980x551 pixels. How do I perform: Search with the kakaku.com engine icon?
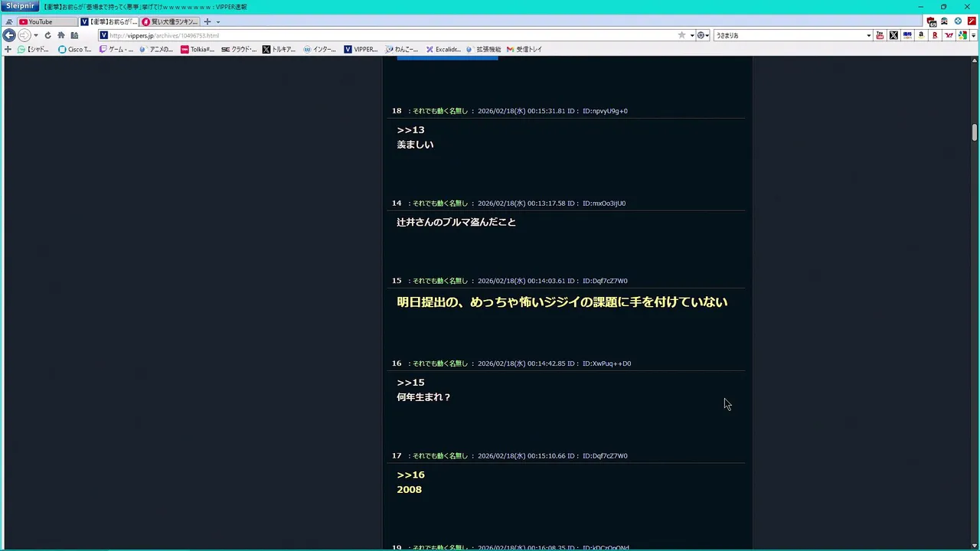[907, 35]
